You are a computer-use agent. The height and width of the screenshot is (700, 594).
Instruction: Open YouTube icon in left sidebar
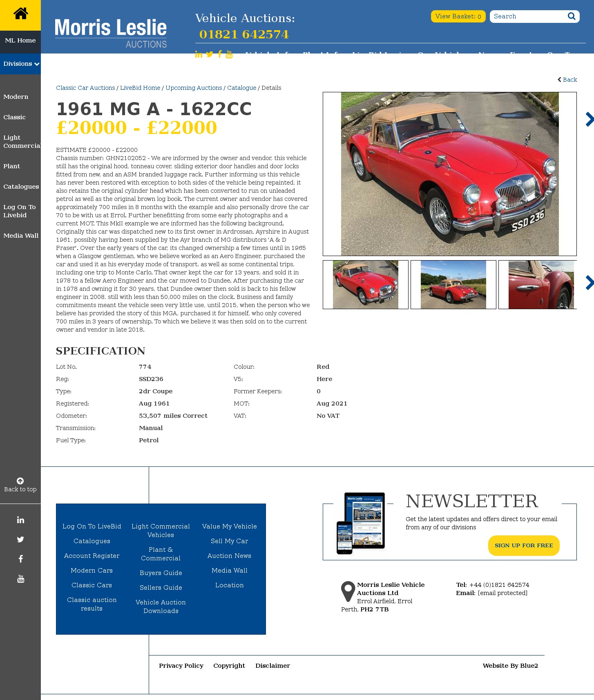point(20,578)
